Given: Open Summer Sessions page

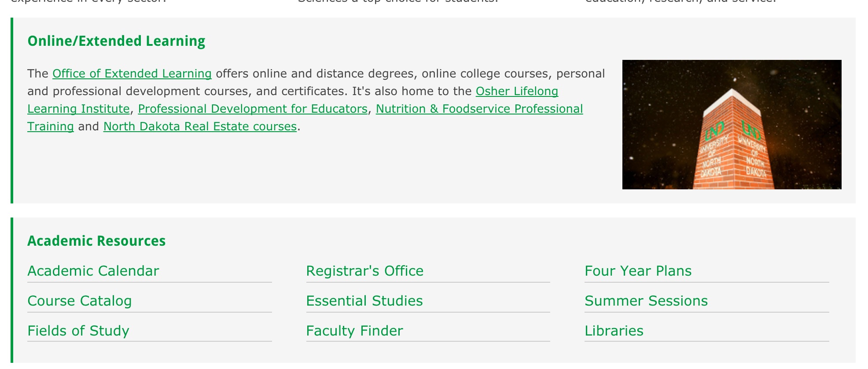Looking at the screenshot, I should pyautogui.click(x=646, y=301).
